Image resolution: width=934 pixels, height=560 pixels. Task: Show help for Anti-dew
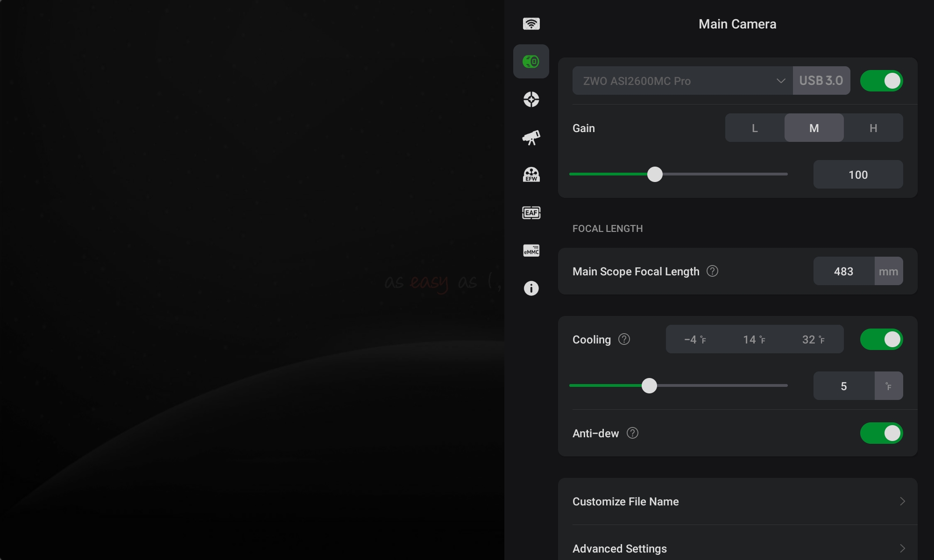632,433
